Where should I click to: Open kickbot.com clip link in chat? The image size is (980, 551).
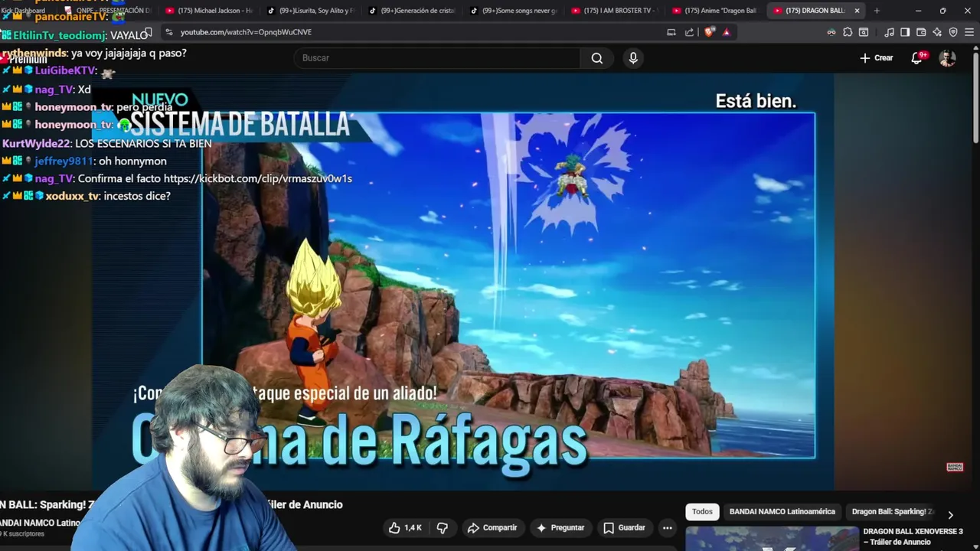pyautogui.click(x=258, y=178)
